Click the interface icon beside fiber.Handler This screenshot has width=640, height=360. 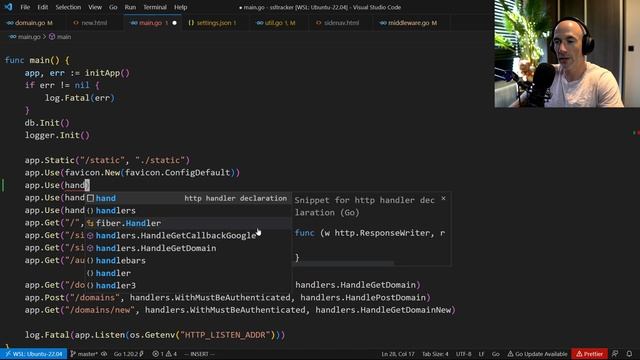90,223
